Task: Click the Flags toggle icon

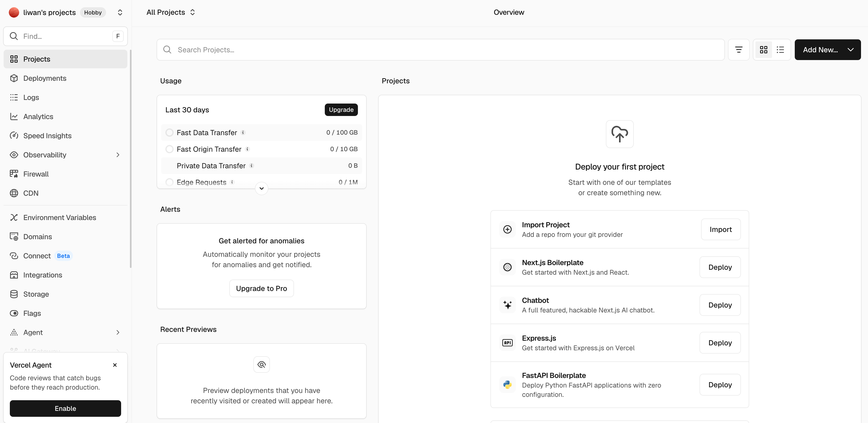Action: coord(14,313)
